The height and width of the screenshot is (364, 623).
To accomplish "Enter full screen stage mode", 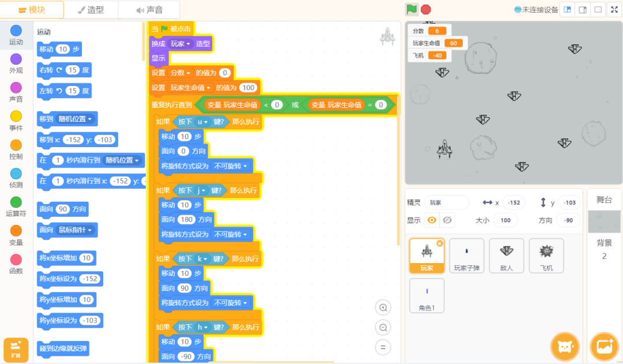I will 614,10.
